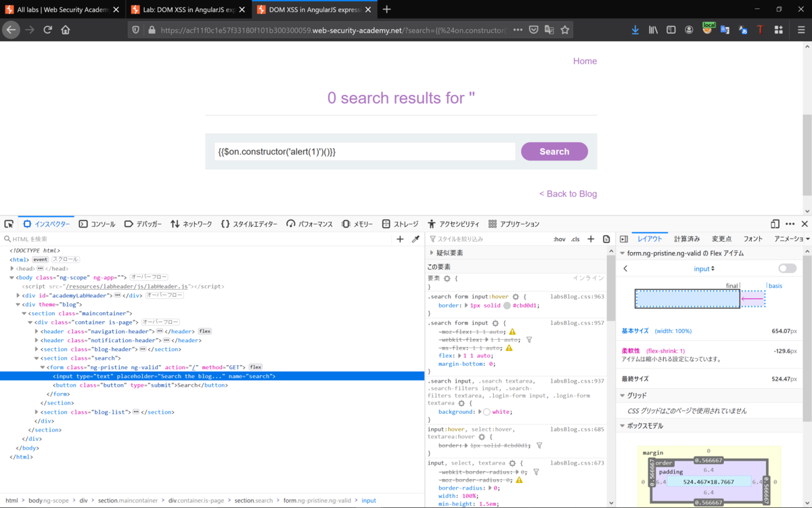Viewport: 812px width, 508px height.
Task: Add a new CSS rule in styles panel
Action: click(591, 239)
